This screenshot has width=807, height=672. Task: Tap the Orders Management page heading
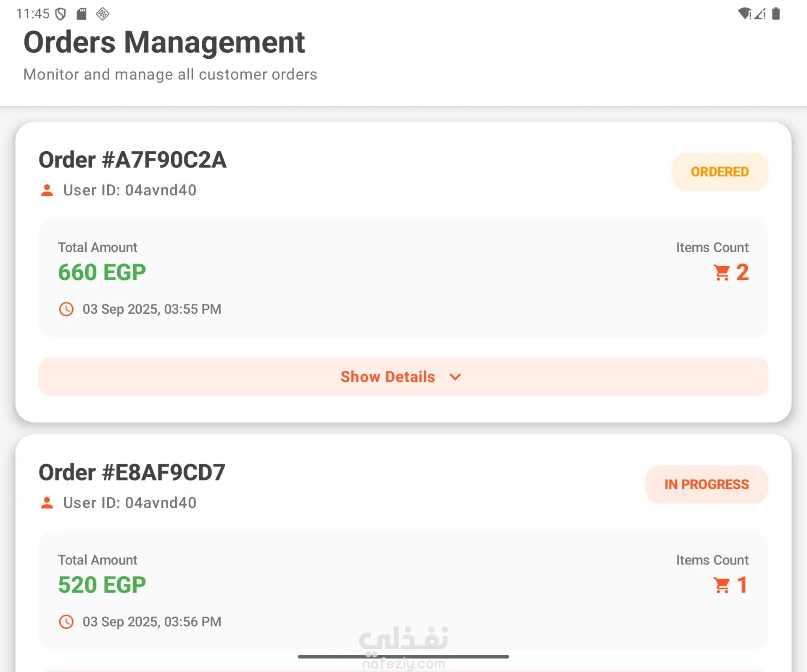164,42
